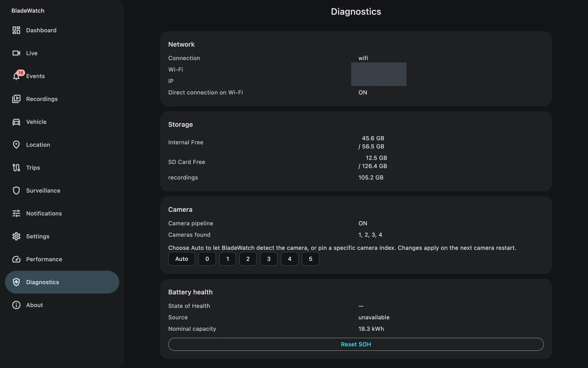Open Settings from sidebar

(x=62, y=236)
